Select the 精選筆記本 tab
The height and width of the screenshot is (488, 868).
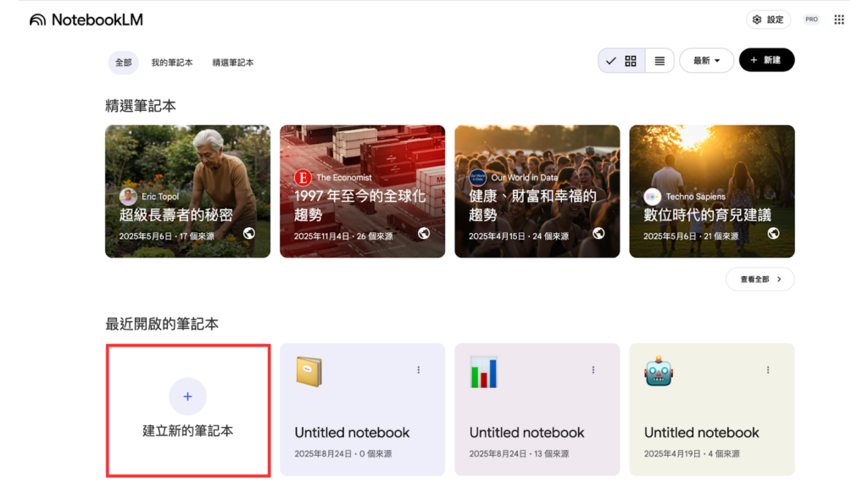[233, 63]
